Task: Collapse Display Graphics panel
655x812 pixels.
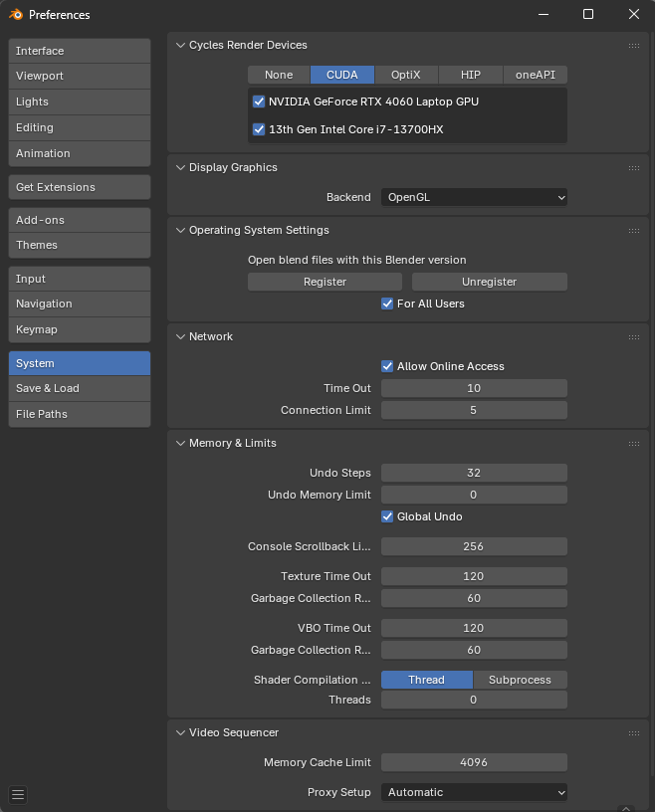Action: tap(180, 167)
